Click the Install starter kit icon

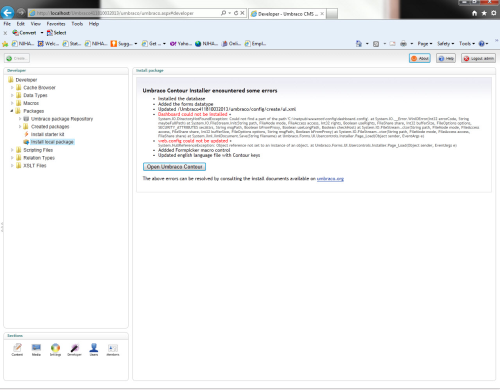26,134
